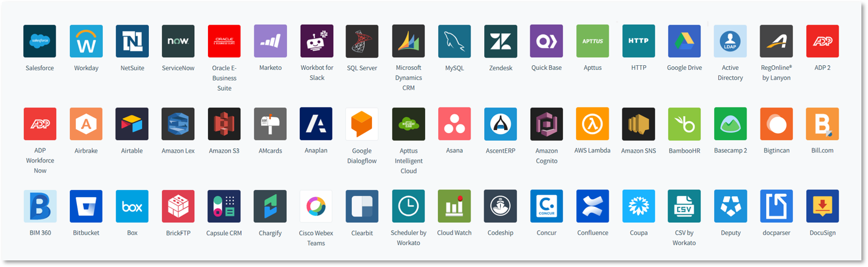Viewport: 868px width, 267px height.
Task: Click the Bigtincan connector icon
Action: pos(776,124)
